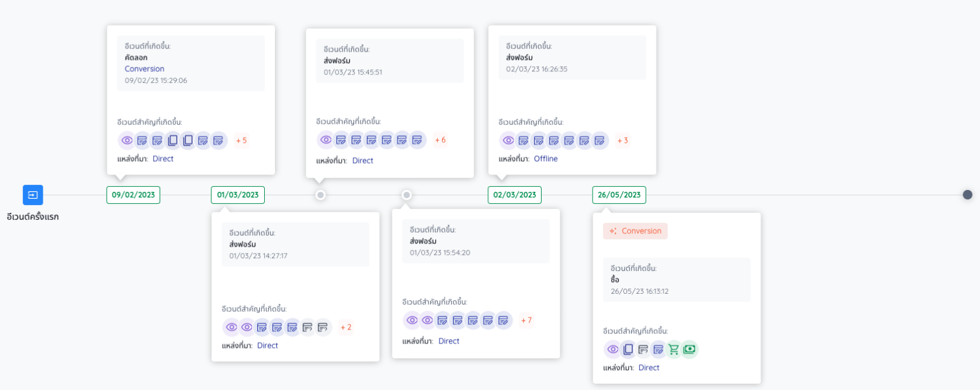Click the eye icon in the 26/05 conversion card
Screen dimensions: 980x390
[x=613, y=349]
